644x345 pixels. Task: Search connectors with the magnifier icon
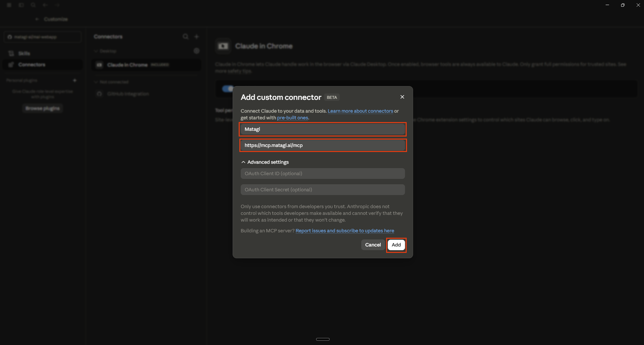point(185,36)
